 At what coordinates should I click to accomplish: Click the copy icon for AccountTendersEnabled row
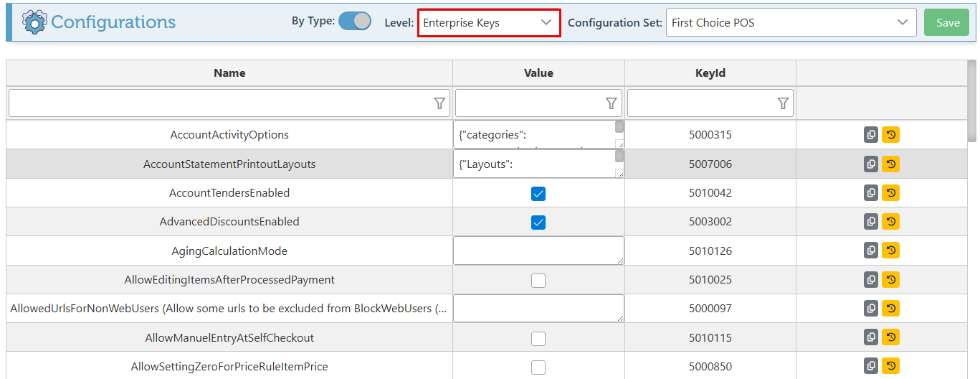[x=871, y=193]
